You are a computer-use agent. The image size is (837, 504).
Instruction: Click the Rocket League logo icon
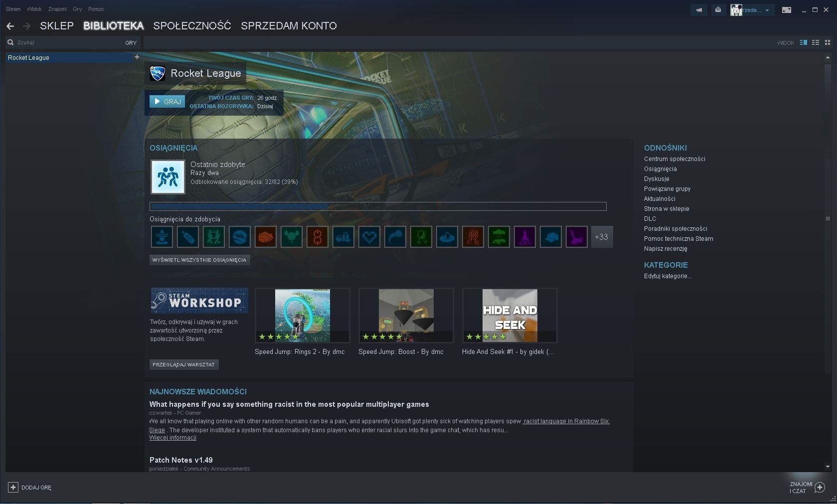point(158,73)
